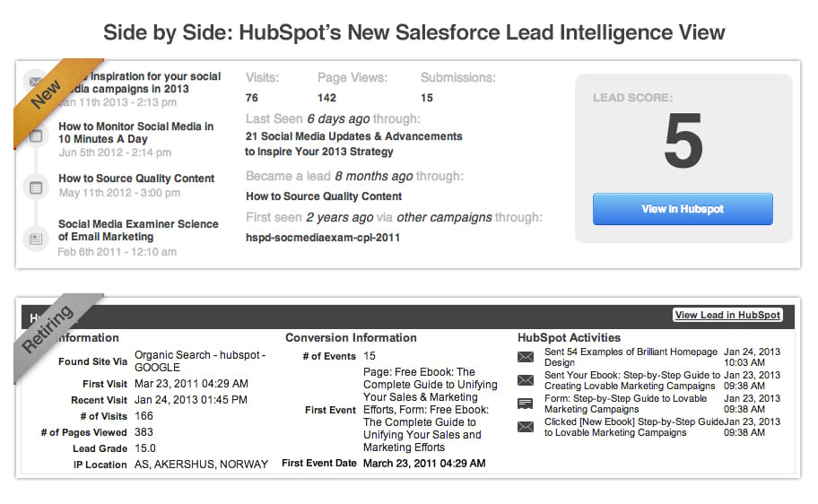
Task: Click the timeline icon beside How to Source Quality Content
Action: coord(36,187)
